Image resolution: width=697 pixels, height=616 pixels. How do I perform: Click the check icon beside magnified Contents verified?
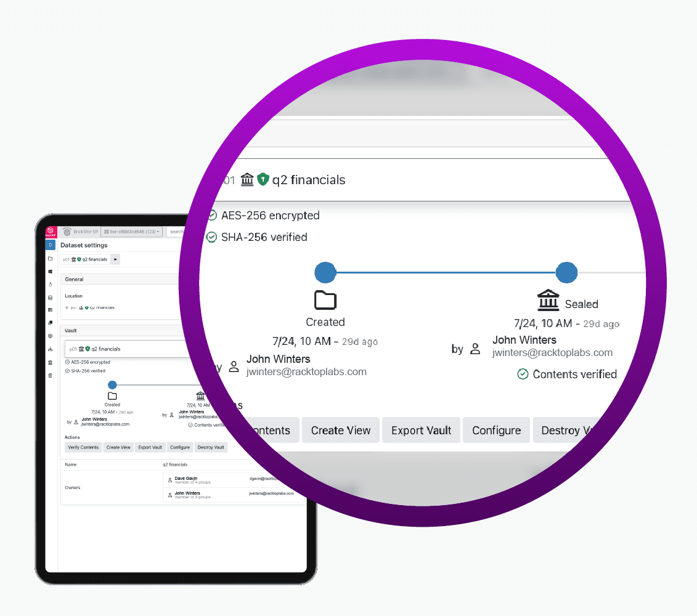[523, 375]
